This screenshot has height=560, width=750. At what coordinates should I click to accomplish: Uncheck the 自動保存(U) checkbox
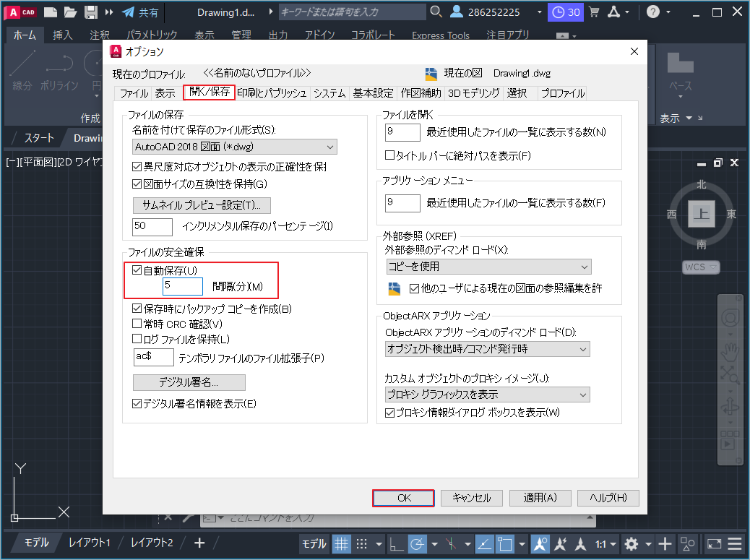(137, 270)
